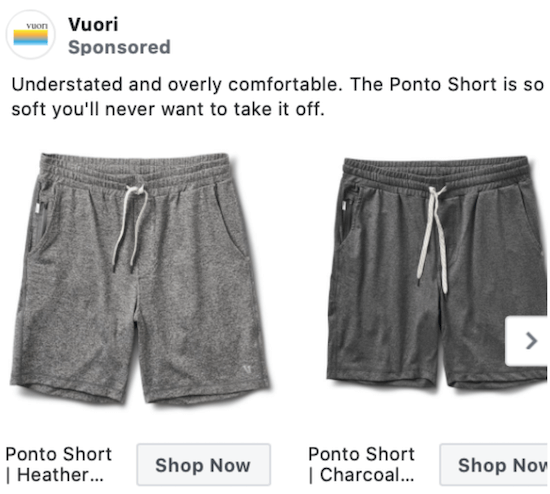Viewport: 550px width, 494px height.
Task: Open the Ponto Short | Heather title
Action: (59, 465)
